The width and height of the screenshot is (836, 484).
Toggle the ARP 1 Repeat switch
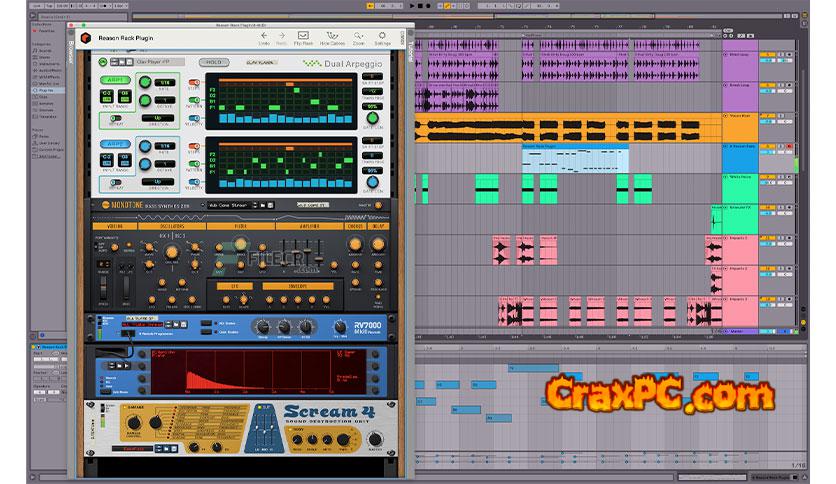pos(115,118)
